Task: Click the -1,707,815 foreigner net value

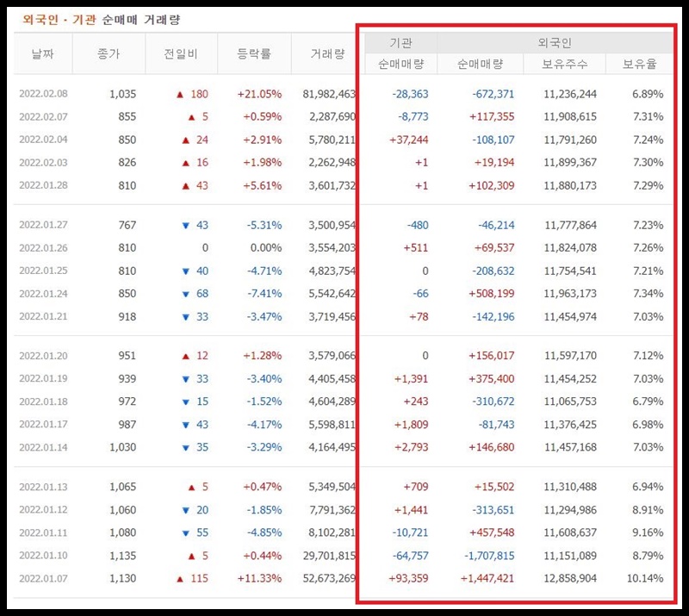Action: coord(489,556)
